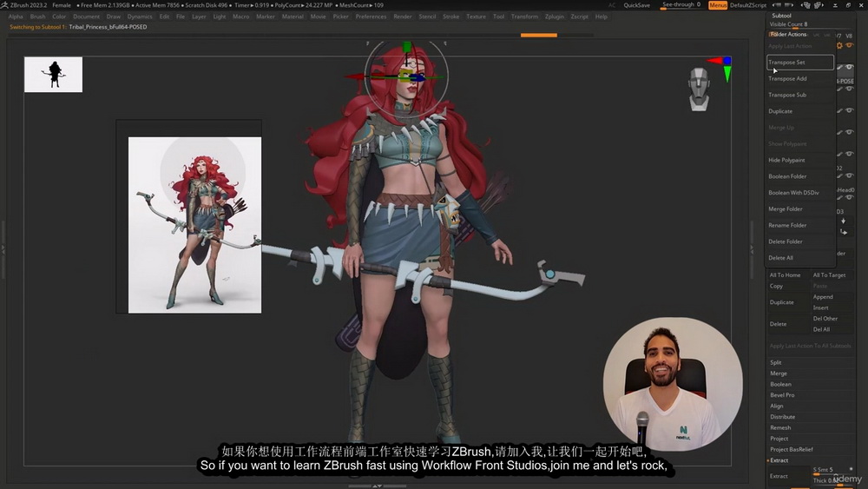Click the gizmo's red arrow handle left of face
868x489 pixels.
pos(354,77)
